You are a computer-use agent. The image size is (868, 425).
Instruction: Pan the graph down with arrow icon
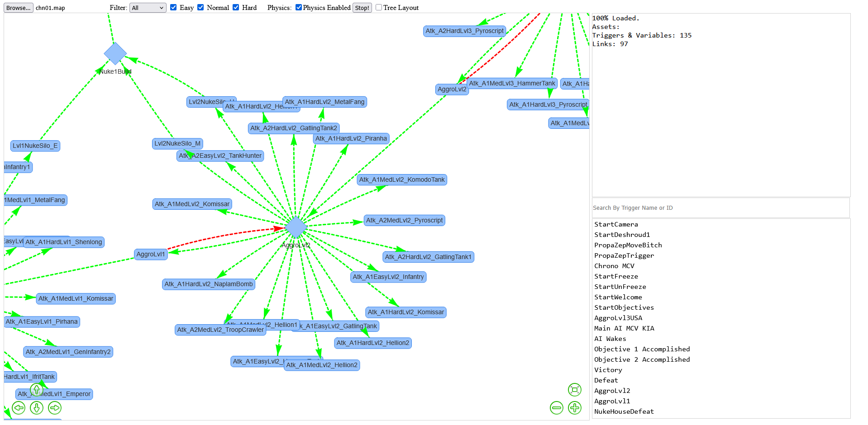coord(37,408)
